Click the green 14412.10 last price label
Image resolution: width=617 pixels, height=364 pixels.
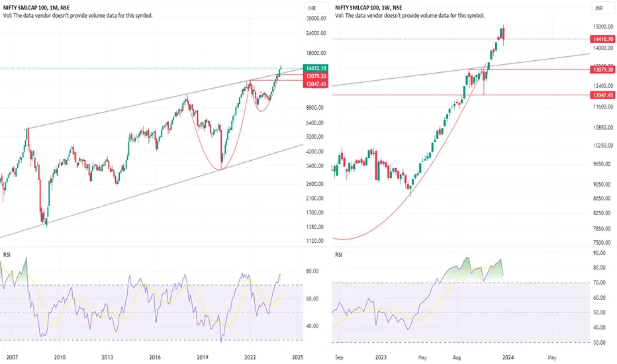(x=316, y=68)
